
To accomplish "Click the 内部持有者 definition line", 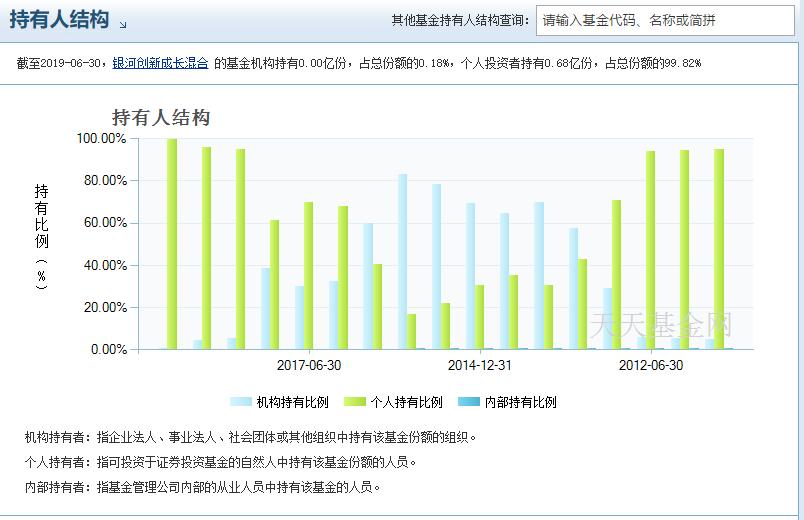I will [x=203, y=487].
